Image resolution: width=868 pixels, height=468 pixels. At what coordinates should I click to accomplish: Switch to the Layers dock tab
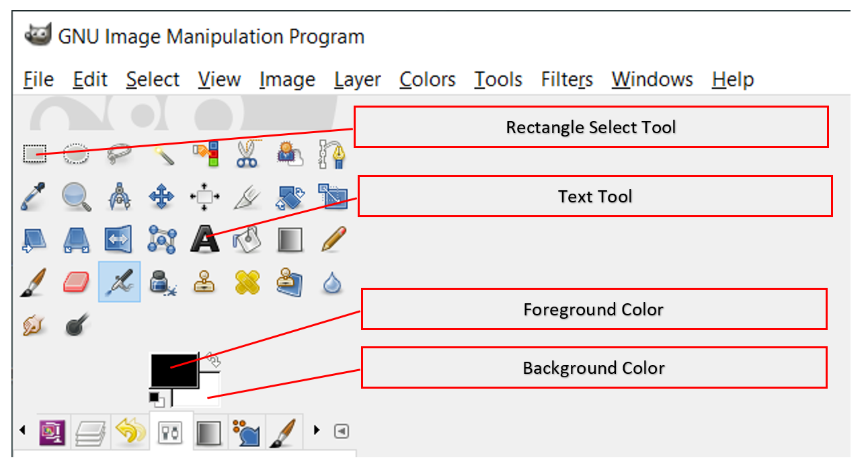tap(91, 432)
